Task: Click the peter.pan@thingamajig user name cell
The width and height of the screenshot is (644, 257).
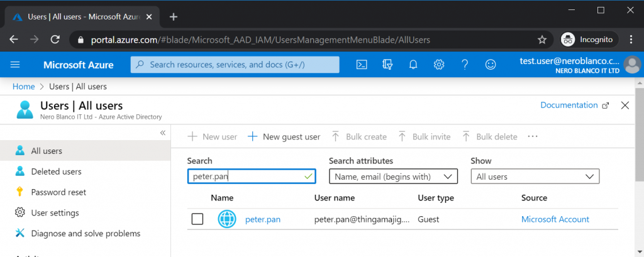Action: click(x=362, y=220)
